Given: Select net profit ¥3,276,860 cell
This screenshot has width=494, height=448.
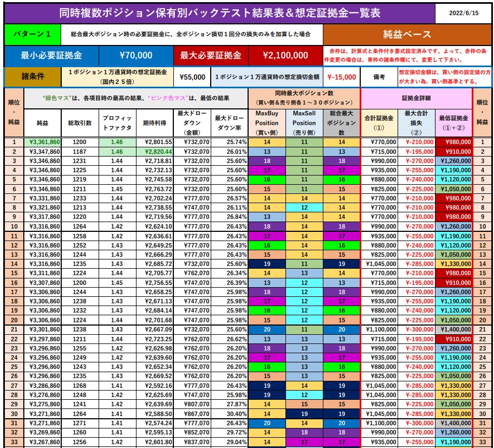Looking at the screenshot, I should pyautogui.click(x=43, y=395).
